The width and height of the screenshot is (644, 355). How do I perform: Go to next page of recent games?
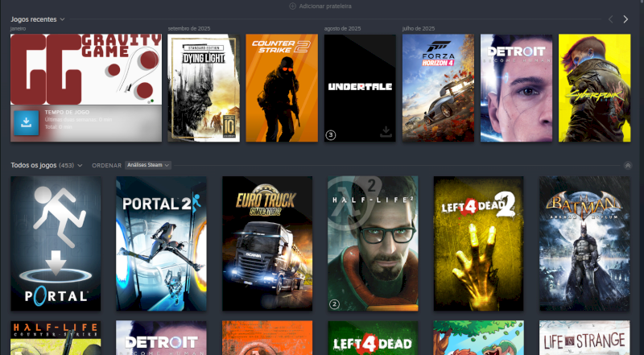coord(625,19)
